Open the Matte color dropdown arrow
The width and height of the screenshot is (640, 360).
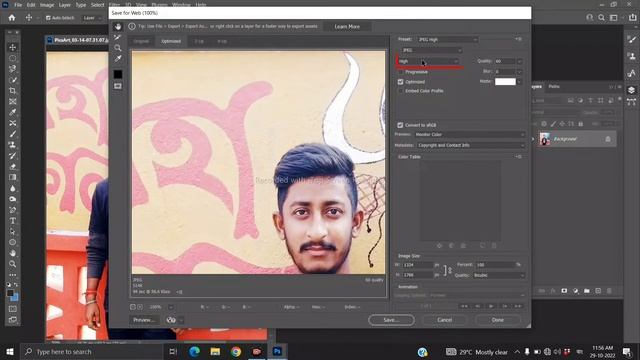pos(519,82)
